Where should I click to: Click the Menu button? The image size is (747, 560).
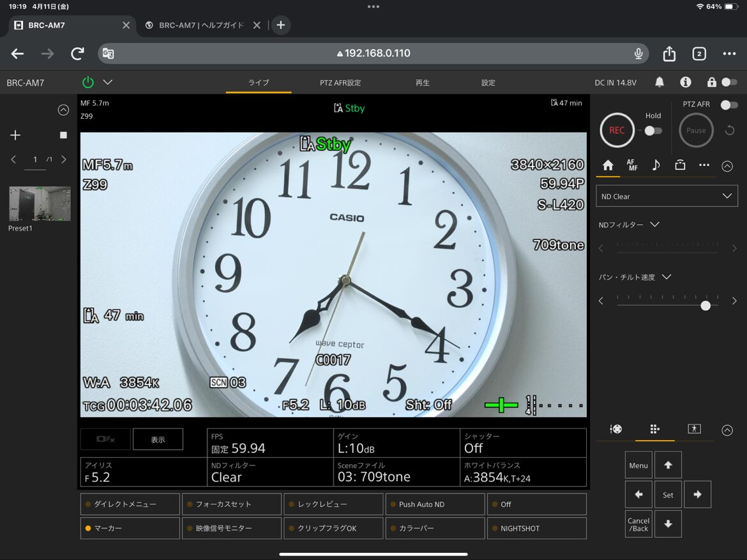click(x=638, y=465)
